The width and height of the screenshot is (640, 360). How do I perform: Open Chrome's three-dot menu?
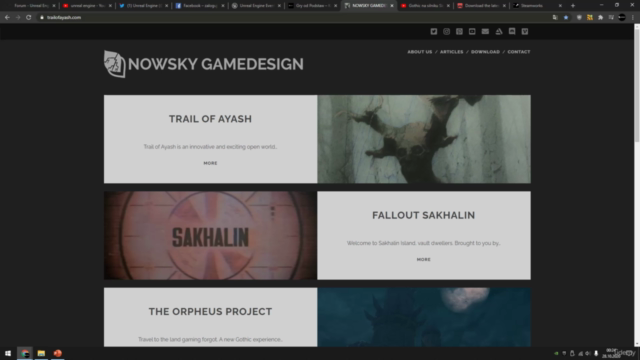[x=633, y=18]
